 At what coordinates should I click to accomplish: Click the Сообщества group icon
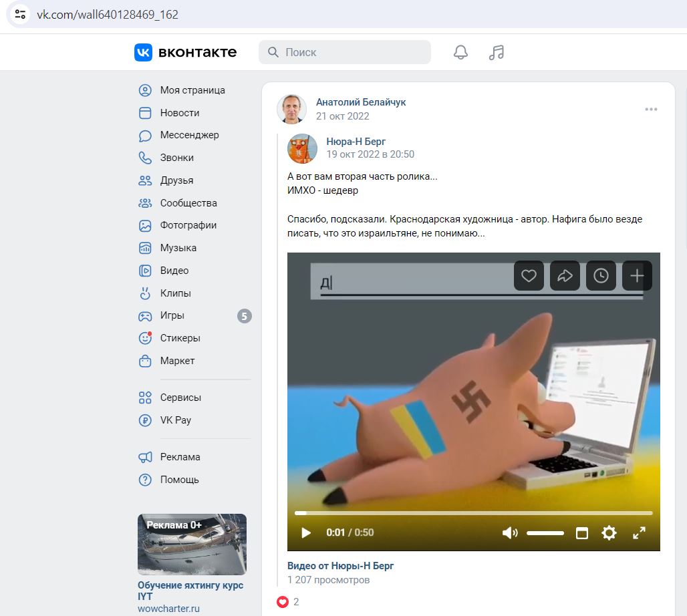click(145, 203)
